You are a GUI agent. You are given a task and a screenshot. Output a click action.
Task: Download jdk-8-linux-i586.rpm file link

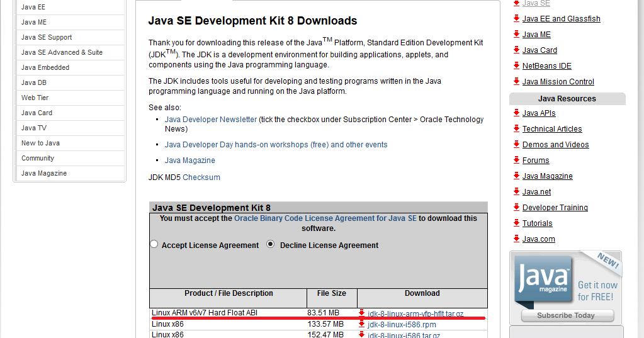(402, 324)
